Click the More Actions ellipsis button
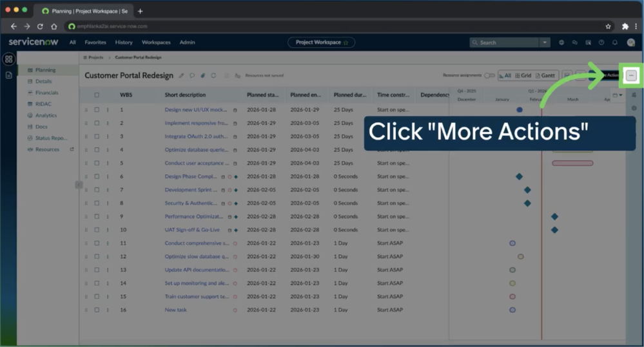Image resolution: width=644 pixels, height=347 pixels. pos(631,75)
